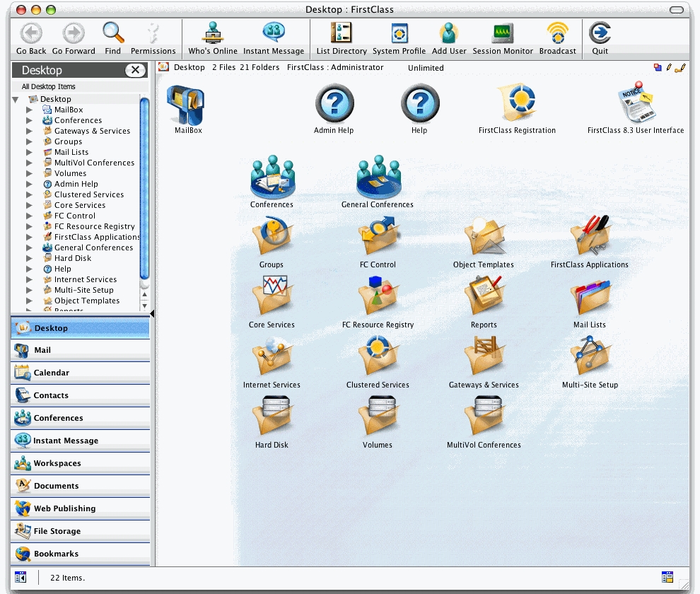This screenshot has width=700, height=594.
Task: Click the Who's Online toolbar icon
Action: click(x=213, y=33)
